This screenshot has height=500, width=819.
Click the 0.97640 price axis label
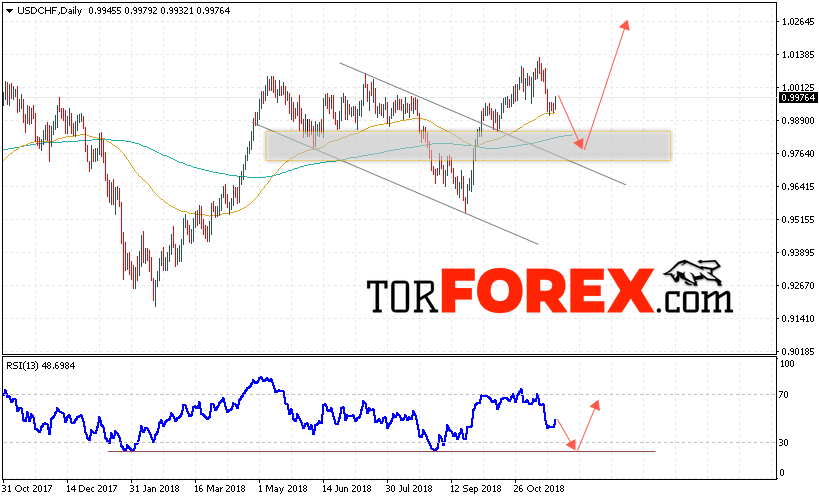(798, 154)
